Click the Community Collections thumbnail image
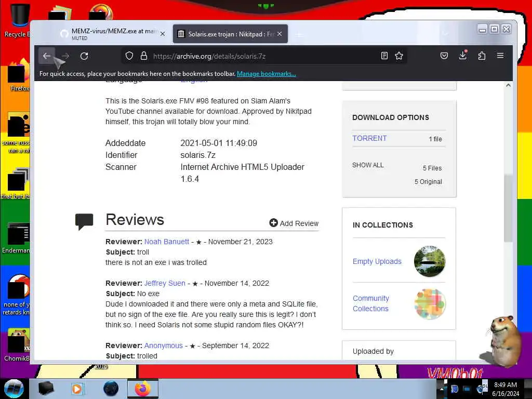This screenshot has width=532, height=399. [430, 303]
